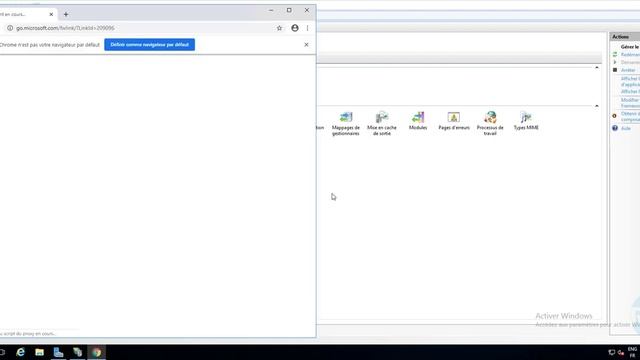Collapse the upper IIS feature group
The height and width of the screenshot is (360, 640).
(x=596, y=67)
